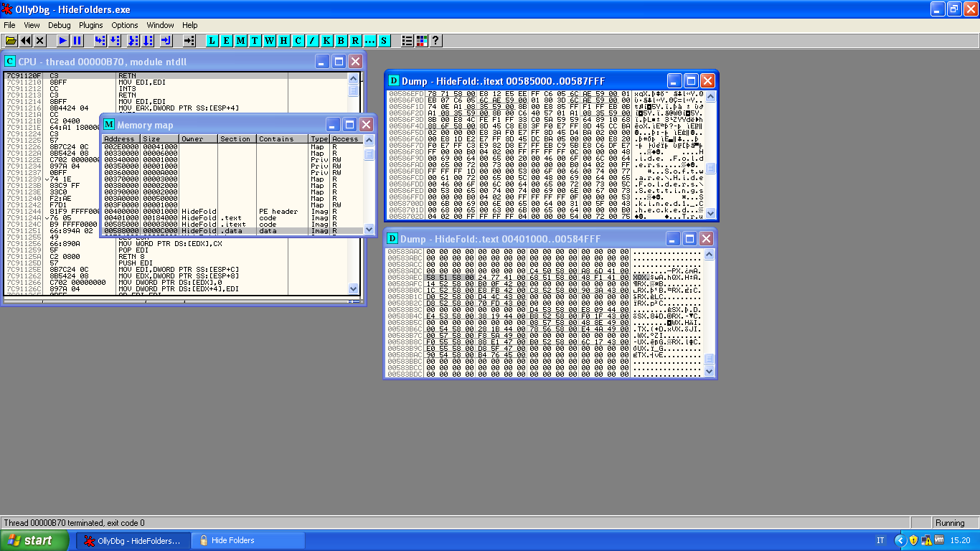Sort Memory map by the Address column header
Viewport: 980px width, 551px height.
(x=120, y=139)
